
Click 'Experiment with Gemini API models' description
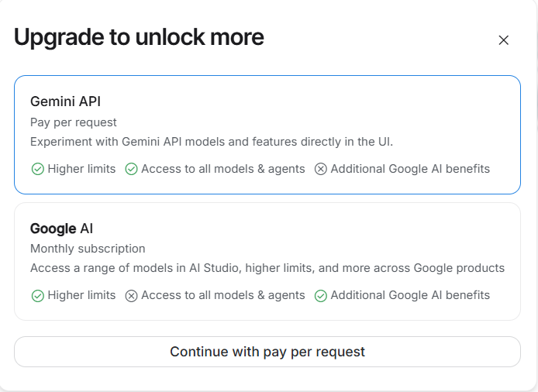(212, 142)
